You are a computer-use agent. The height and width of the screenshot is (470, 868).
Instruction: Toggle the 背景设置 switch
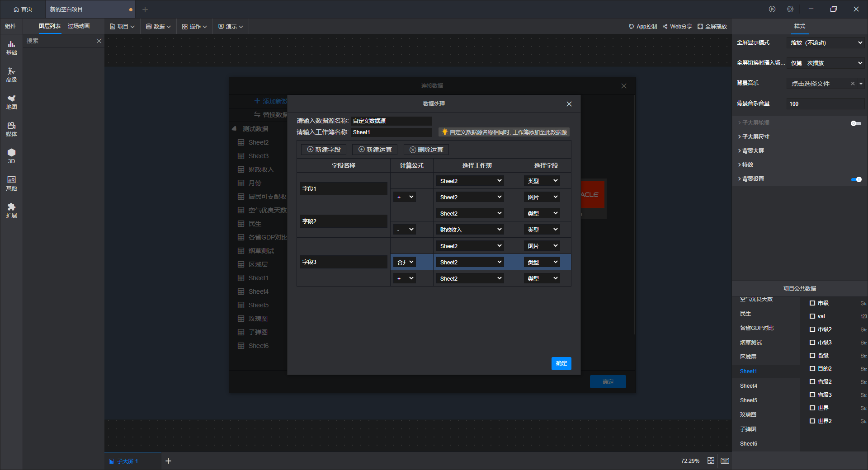pos(856,179)
